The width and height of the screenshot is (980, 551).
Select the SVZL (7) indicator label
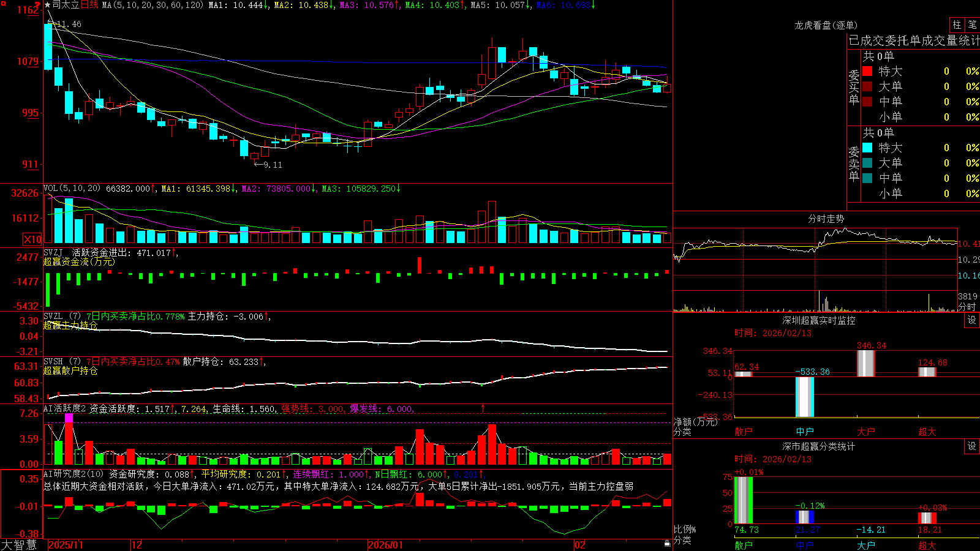tap(62, 317)
